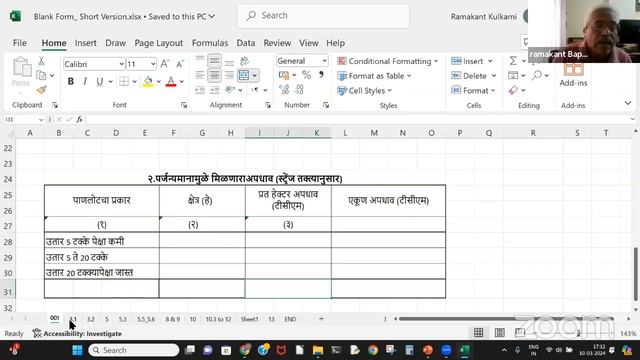Add a new sheet with plus button
The image size is (640, 360).
click(321, 319)
